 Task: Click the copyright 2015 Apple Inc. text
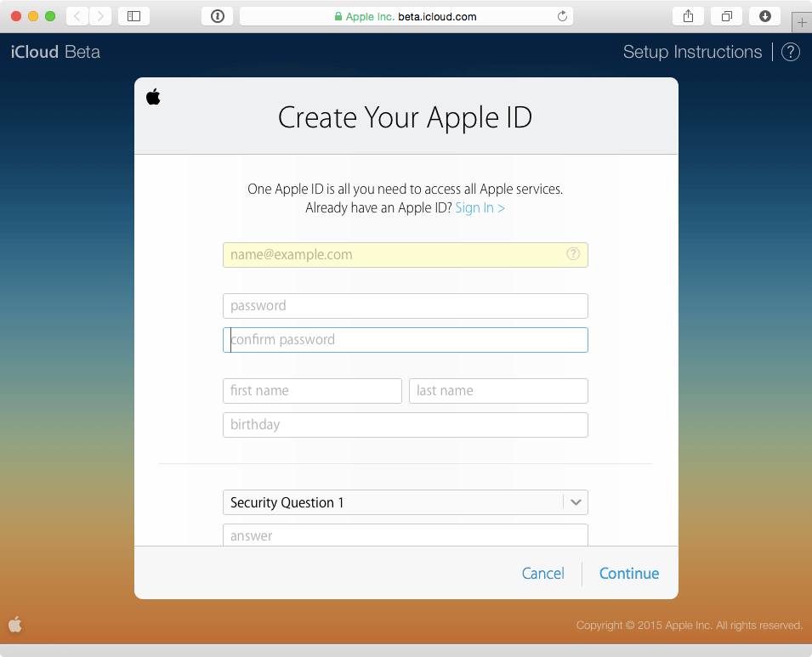coord(690,625)
